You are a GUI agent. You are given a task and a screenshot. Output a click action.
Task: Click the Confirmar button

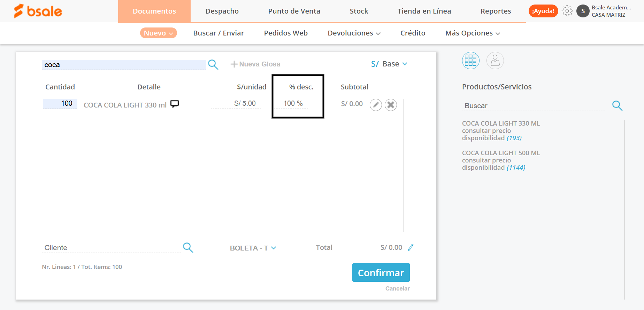(381, 272)
